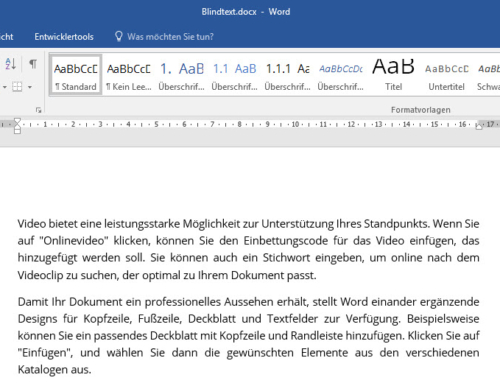Click the word 'Katalogen' in the last line
The height and width of the screenshot is (383, 500).
(43, 370)
